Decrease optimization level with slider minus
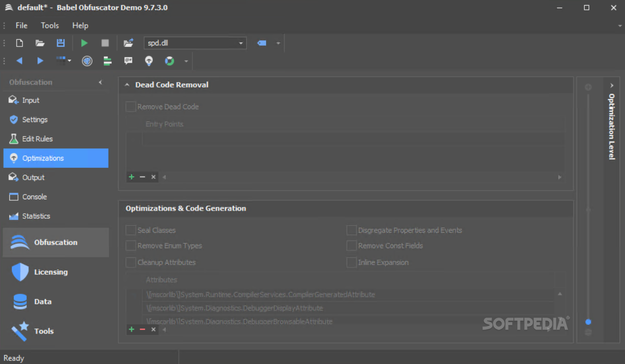Viewport: 625px width, 364px height. pos(588,333)
